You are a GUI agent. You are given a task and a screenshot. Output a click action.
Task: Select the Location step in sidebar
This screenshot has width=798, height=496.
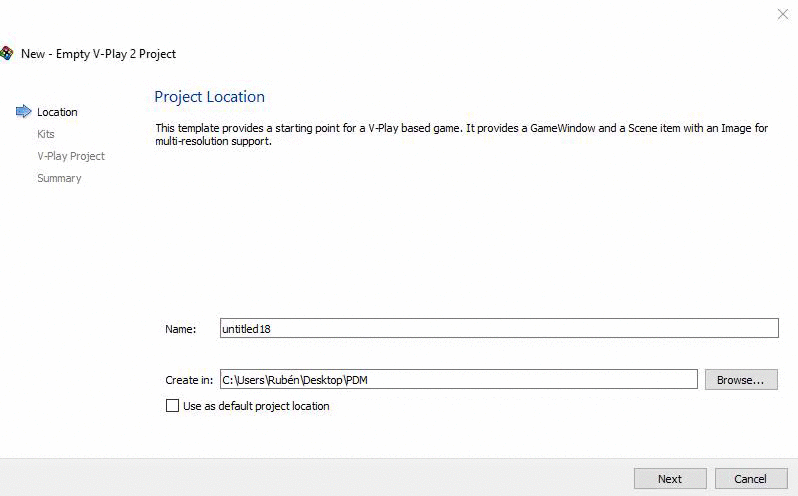click(57, 112)
